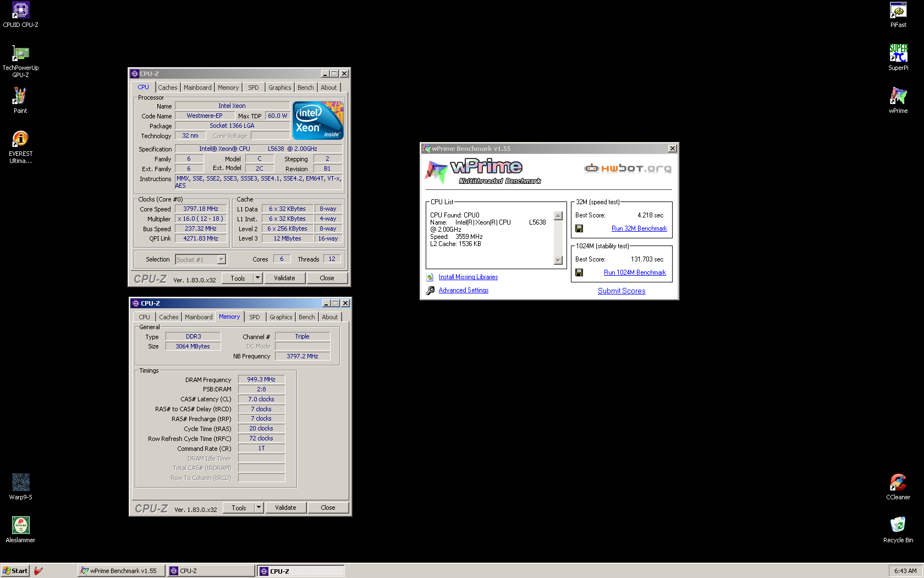Viewport: 924px width, 578px height.
Task: Switch to Mainboard tab in upper CPU-Z
Action: coord(197,88)
